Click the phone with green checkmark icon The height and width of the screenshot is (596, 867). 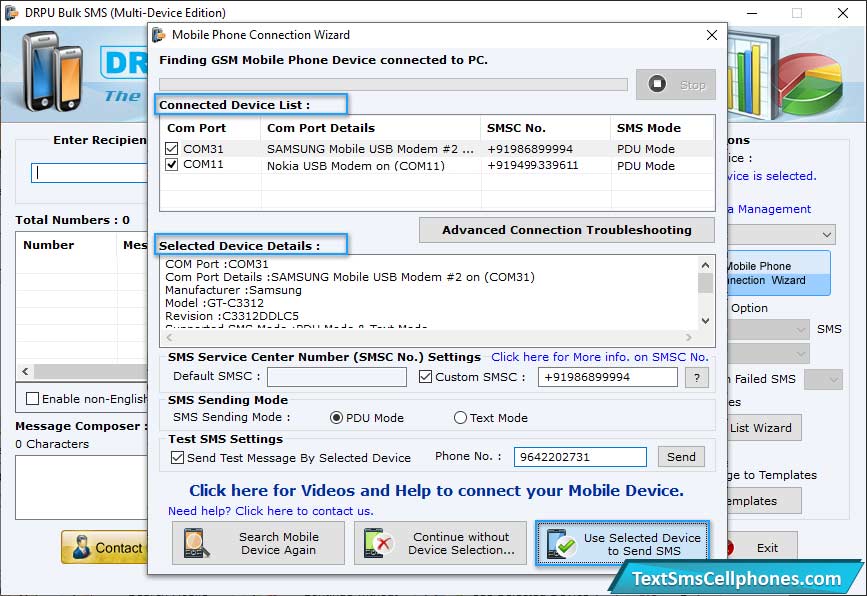[561, 544]
